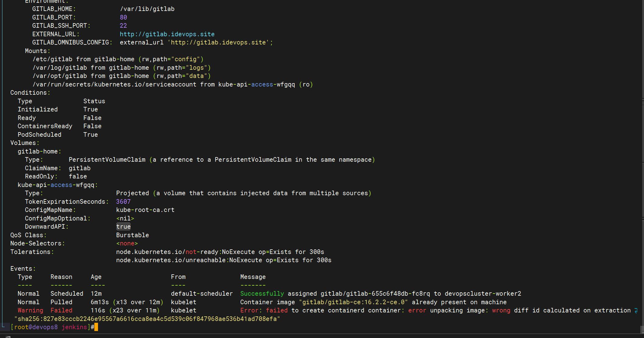Click the ClaimName value 'gitlab'
The height and width of the screenshot is (338, 644).
pos(79,168)
